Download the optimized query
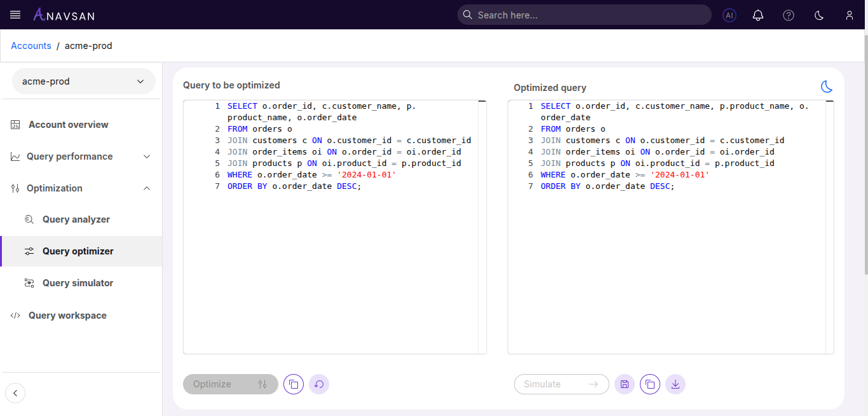The image size is (868, 416). [675, 384]
